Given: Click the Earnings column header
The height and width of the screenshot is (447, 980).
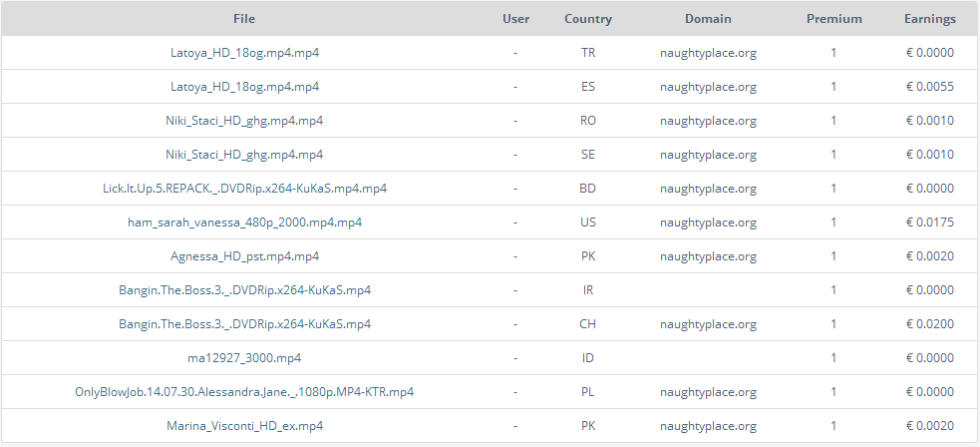Looking at the screenshot, I should coord(929,19).
